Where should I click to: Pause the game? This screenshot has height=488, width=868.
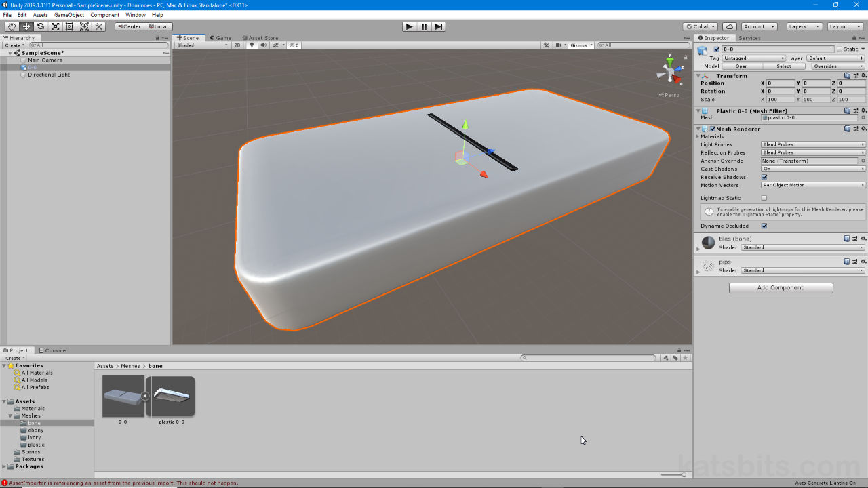tap(424, 26)
